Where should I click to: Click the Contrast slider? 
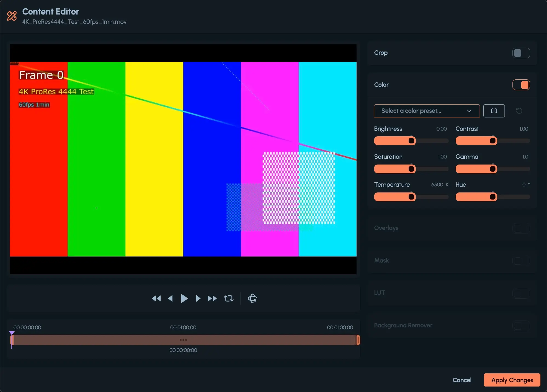tap(492, 141)
